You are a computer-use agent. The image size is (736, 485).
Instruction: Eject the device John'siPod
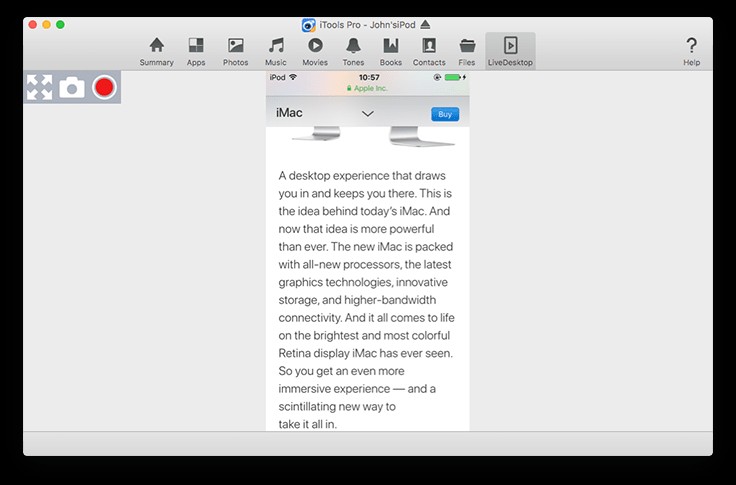click(425, 24)
